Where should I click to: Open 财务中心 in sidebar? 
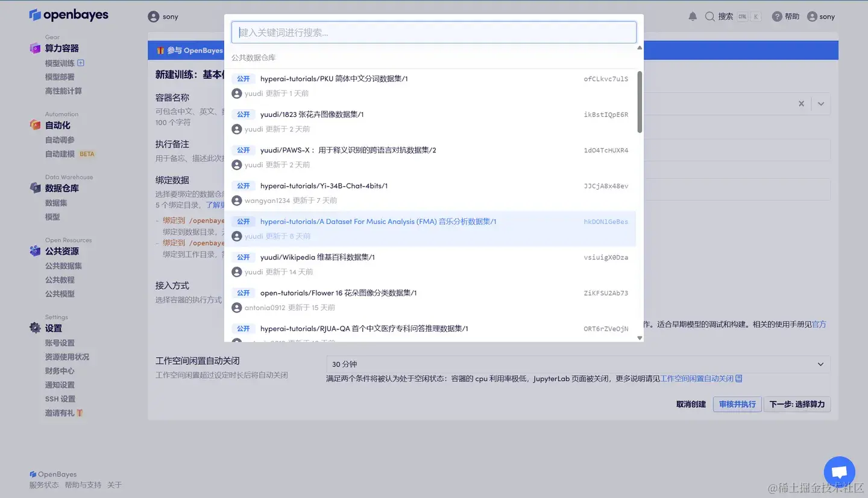pyautogui.click(x=60, y=371)
